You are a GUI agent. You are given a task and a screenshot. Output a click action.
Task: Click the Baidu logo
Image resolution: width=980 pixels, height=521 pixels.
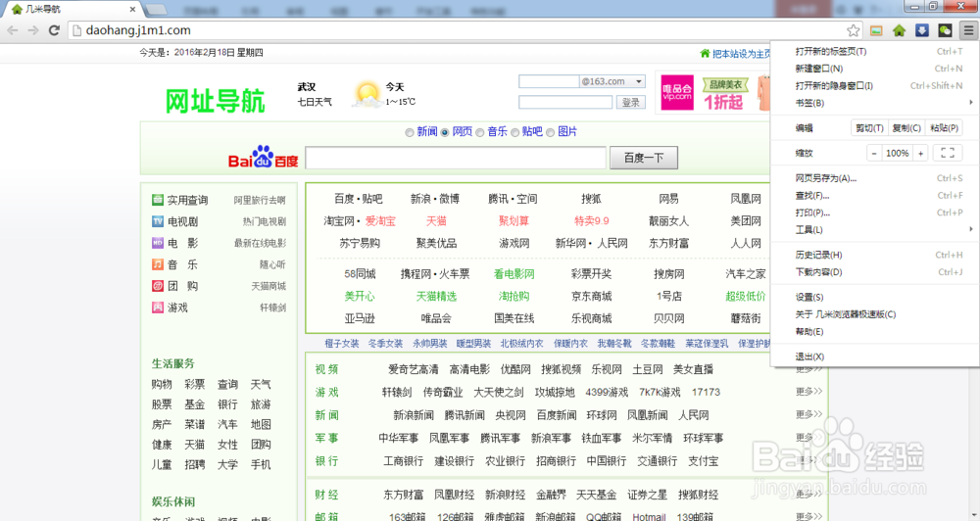(x=263, y=158)
